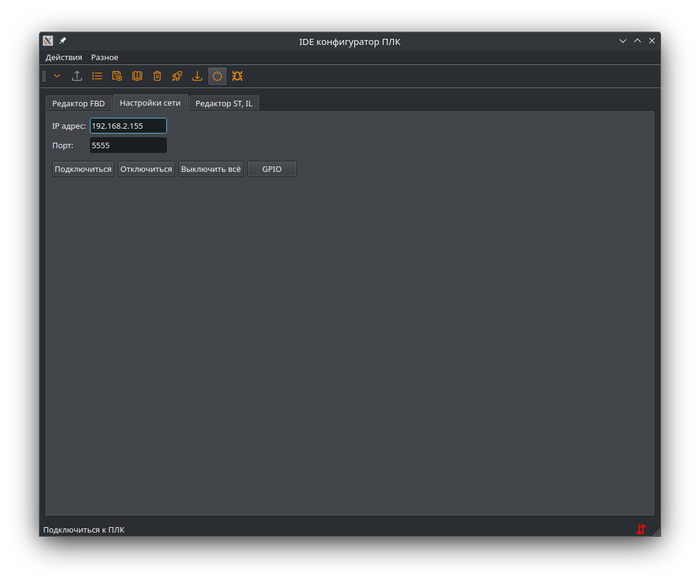700x583 pixels.
Task: Select the Настройки сети tab
Action: [150, 103]
